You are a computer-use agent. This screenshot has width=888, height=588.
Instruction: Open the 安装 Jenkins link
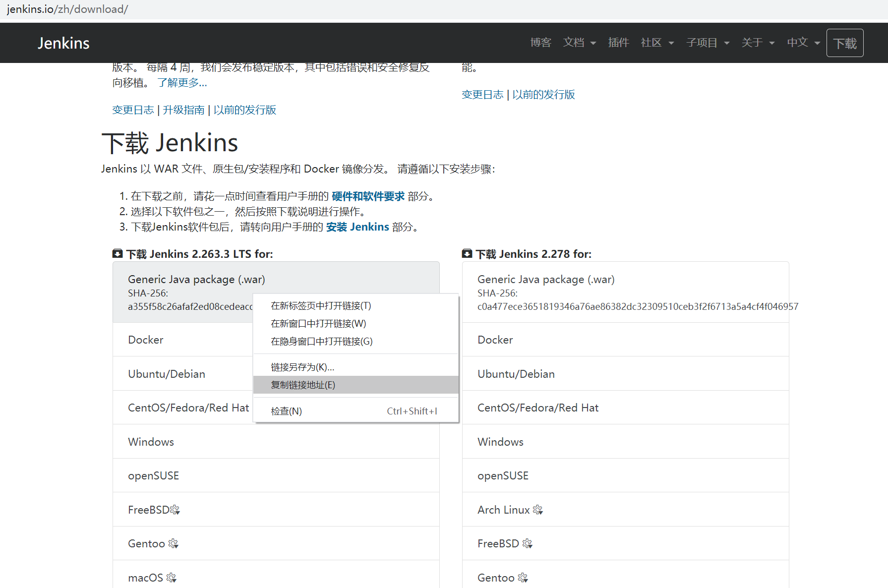pos(357,227)
